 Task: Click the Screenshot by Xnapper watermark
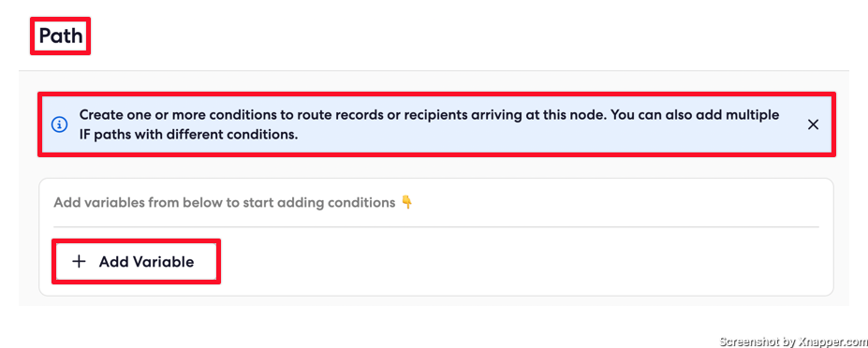point(793,341)
